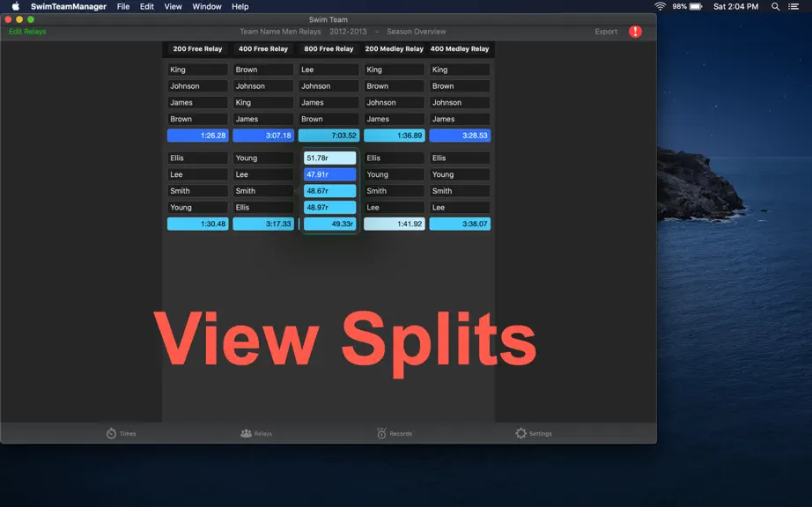This screenshot has height=507, width=812.
Task: Click James in 200 Free Relay top team
Action: click(198, 102)
